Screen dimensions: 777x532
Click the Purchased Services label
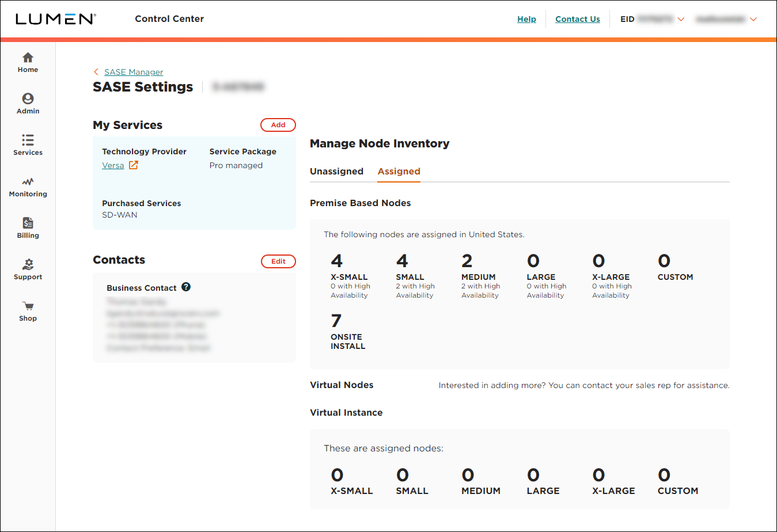click(x=141, y=203)
